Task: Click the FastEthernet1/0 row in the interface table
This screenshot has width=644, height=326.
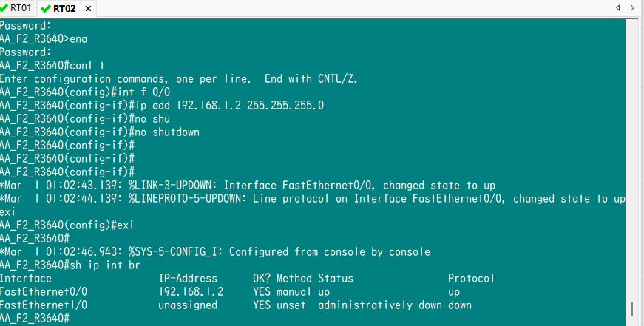Action: pyautogui.click(x=44, y=305)
